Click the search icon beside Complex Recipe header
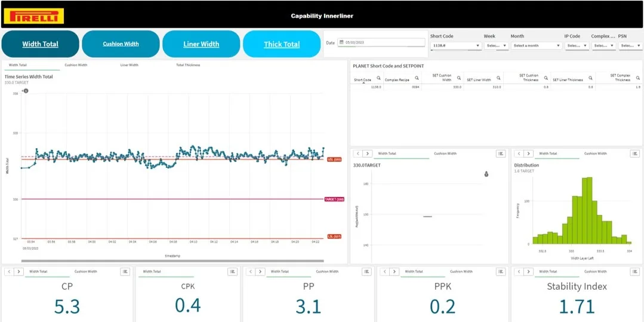644x322 pixels. (x=417, y=77)
